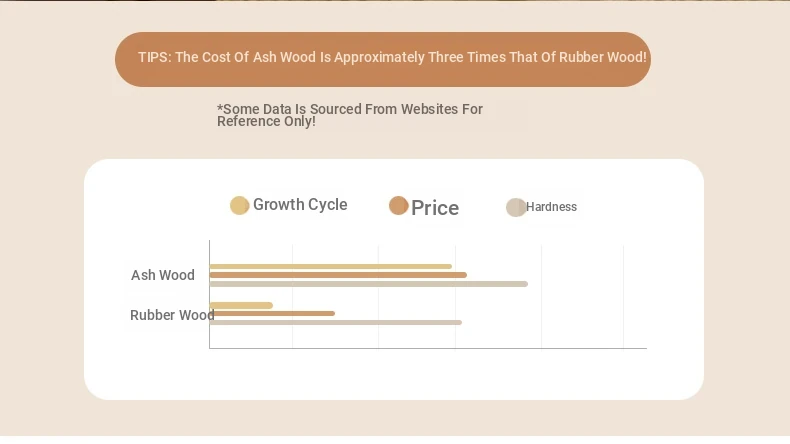The width and height of the screenshot is (790, 444).
Task: Click the Rubber Wood price bar
Action: [x=272, y=313]
